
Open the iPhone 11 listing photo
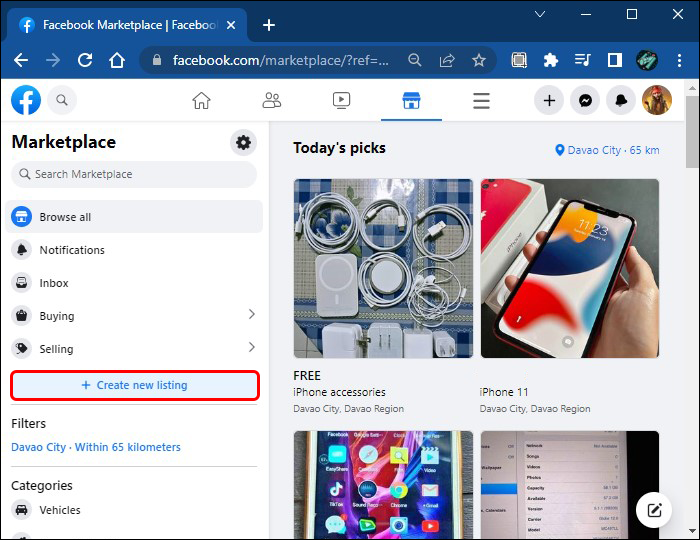coord(570,268)
